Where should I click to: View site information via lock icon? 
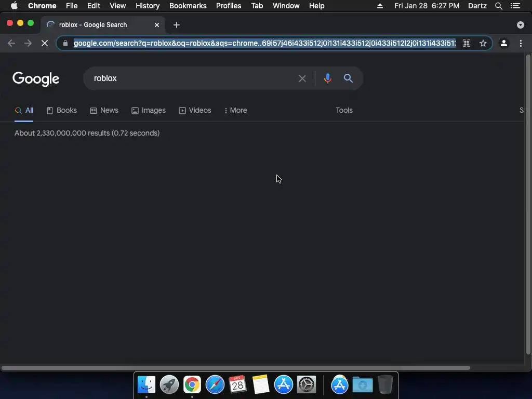click(65, 43)
